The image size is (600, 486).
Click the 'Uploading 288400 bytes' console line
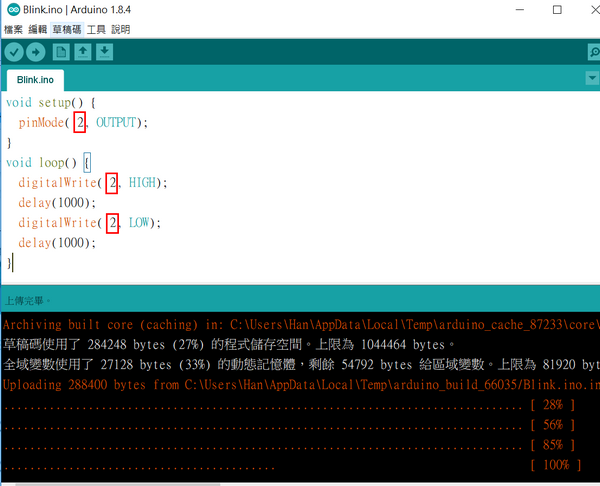(300, 385)
